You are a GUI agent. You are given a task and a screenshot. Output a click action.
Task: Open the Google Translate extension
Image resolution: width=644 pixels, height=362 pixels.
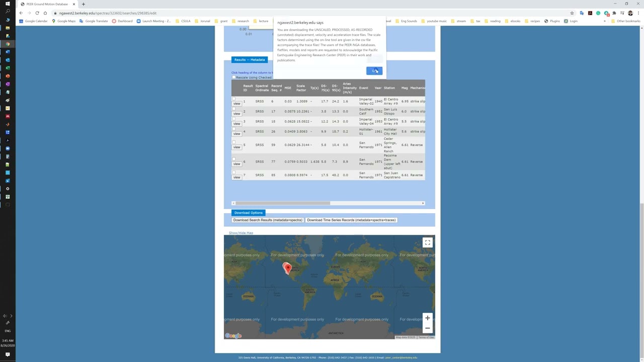(582, 13)
